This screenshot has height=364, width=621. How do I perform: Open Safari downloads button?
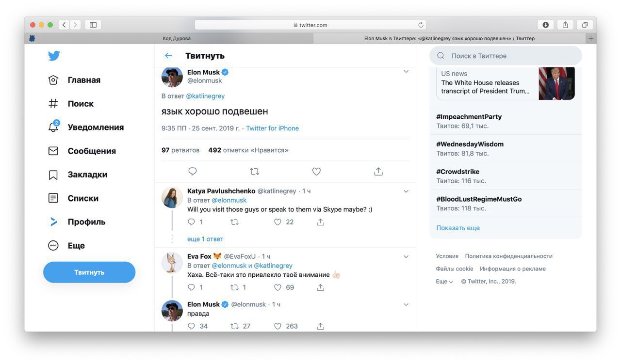[545, 25]
